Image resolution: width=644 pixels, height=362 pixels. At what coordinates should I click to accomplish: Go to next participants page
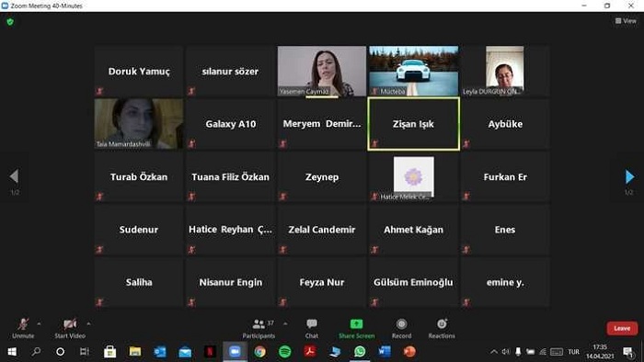[629, 176]
